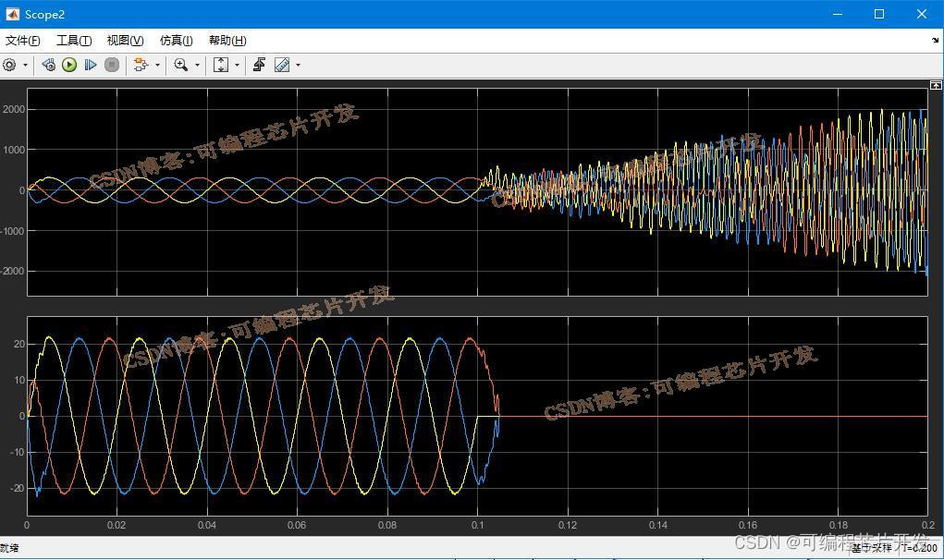Minimize the Scope2 window
Viewport: 944px width, 560px height.
tap(838, 14)
